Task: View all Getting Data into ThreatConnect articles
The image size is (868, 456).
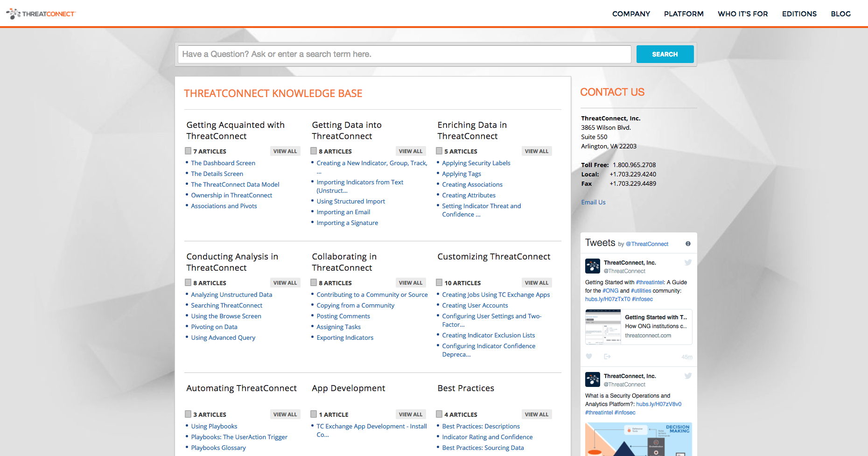Action: point(411,151)
